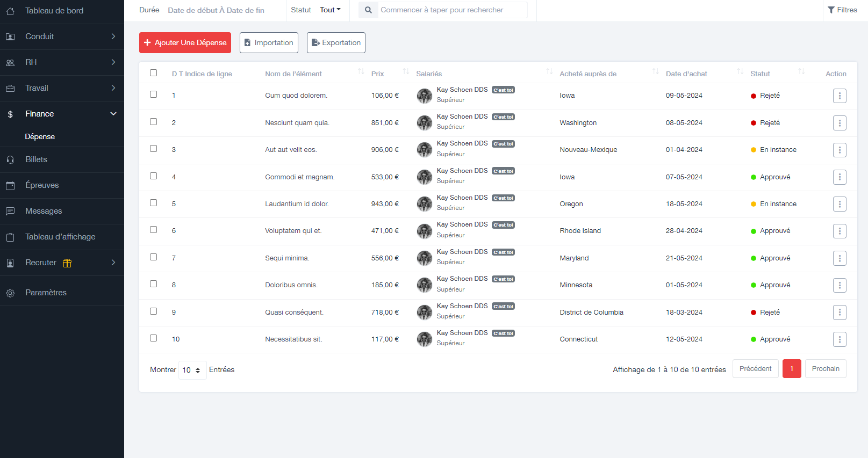The width and height of the screenshot is (868, 458).
Task: Click the Paramètres gear icon
Action: click(x=10, y=293)
